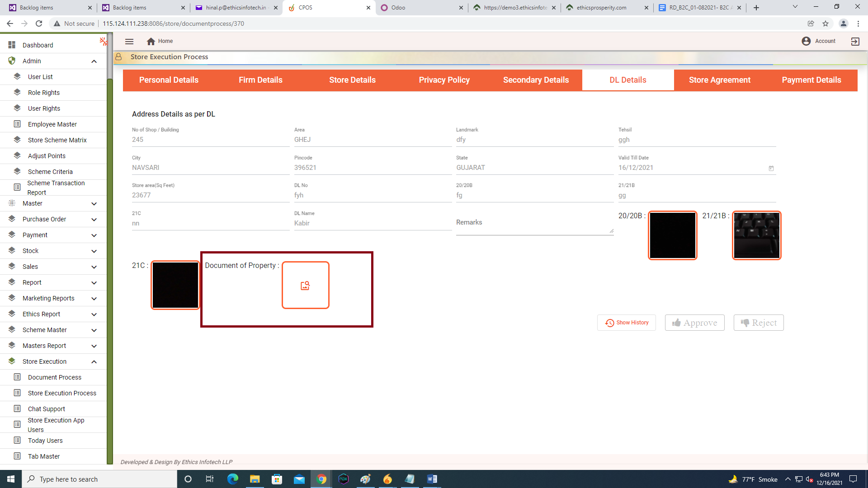Click Document of Property upload image icon

coord(305,286)
